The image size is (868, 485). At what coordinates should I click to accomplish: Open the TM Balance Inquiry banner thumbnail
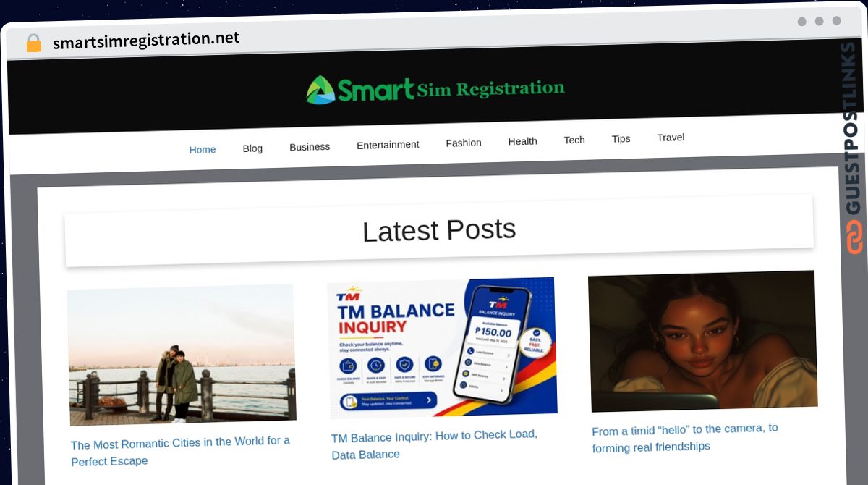pos(442,347)
